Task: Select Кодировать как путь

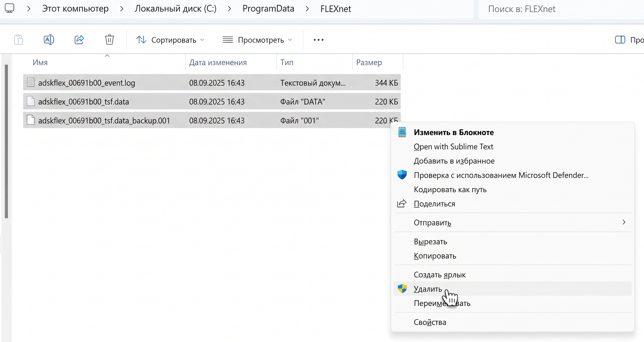Action: 513,189
